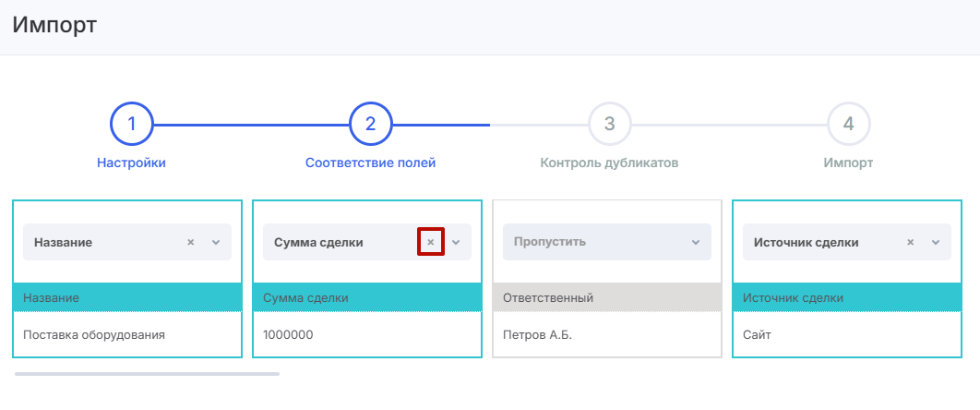The height and width of the screenshot is (410, 980).
Task: Select step 4 circle in wizard
Action: 849,124
